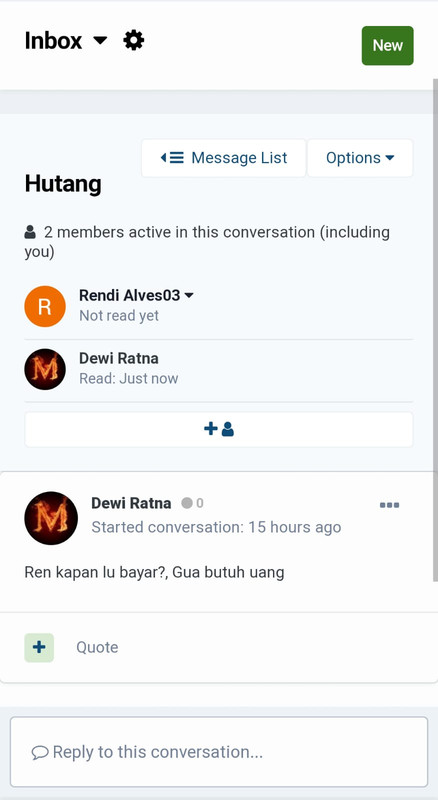Open the three-dots message options menu
The image size is (438, 800).
click(x=390, y=505)
